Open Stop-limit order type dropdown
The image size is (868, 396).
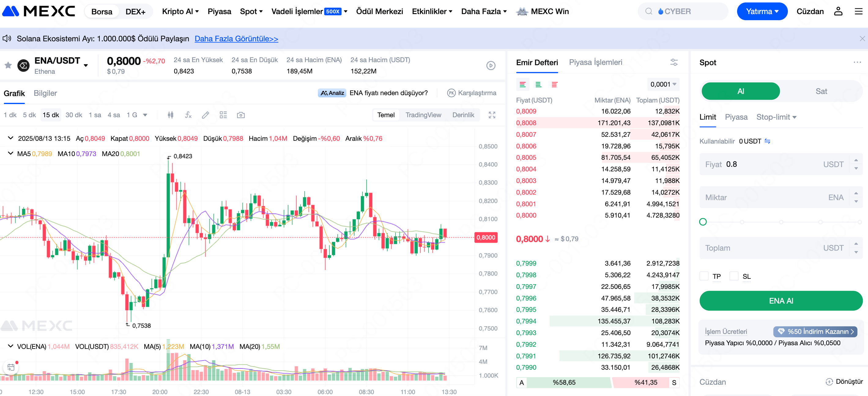776,117
